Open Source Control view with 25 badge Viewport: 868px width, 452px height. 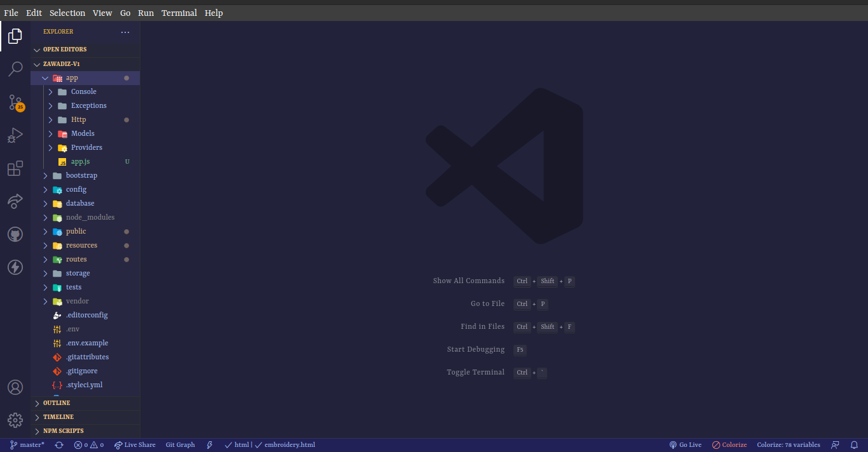tap(15, 102)
